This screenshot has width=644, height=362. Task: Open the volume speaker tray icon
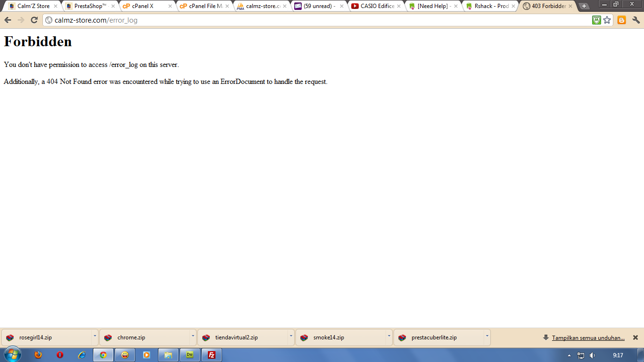click(593, 355)
